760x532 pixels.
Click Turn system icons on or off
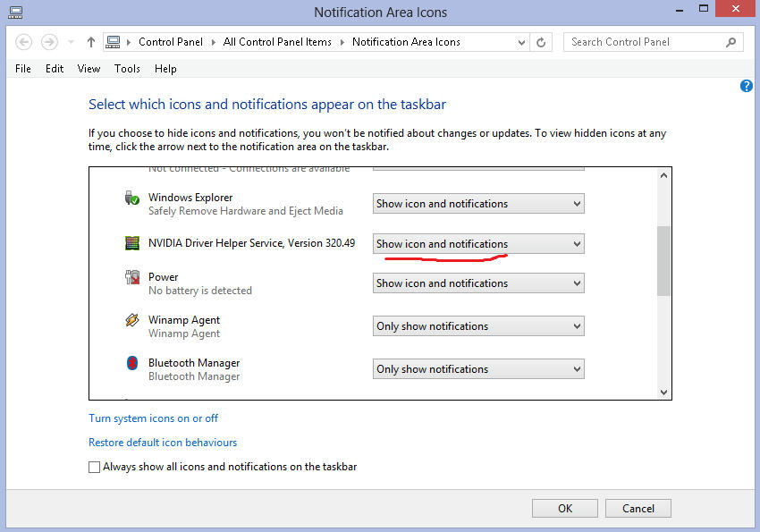point(153,418)
